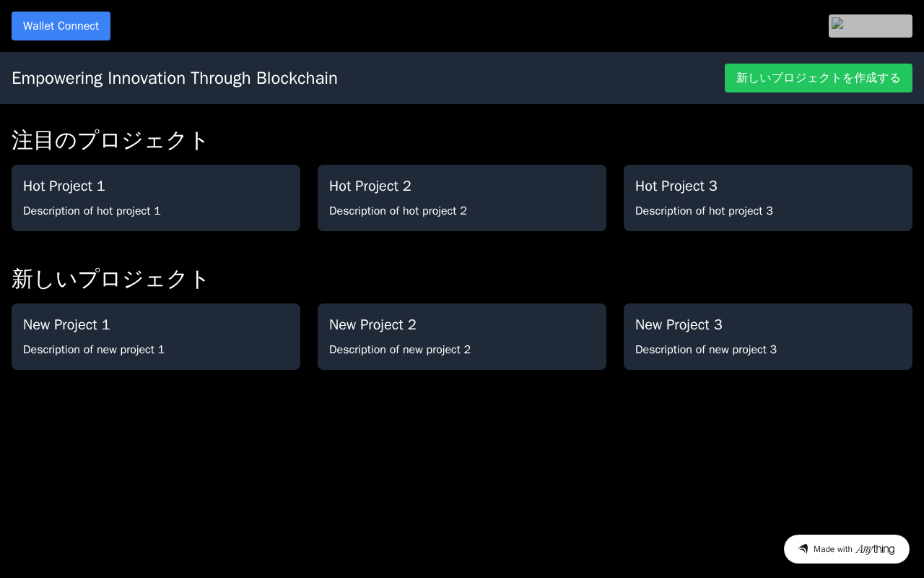The image size is (924, 578).
Task: Select the "Description of hot project 3" text
Action: pos(704,211)
